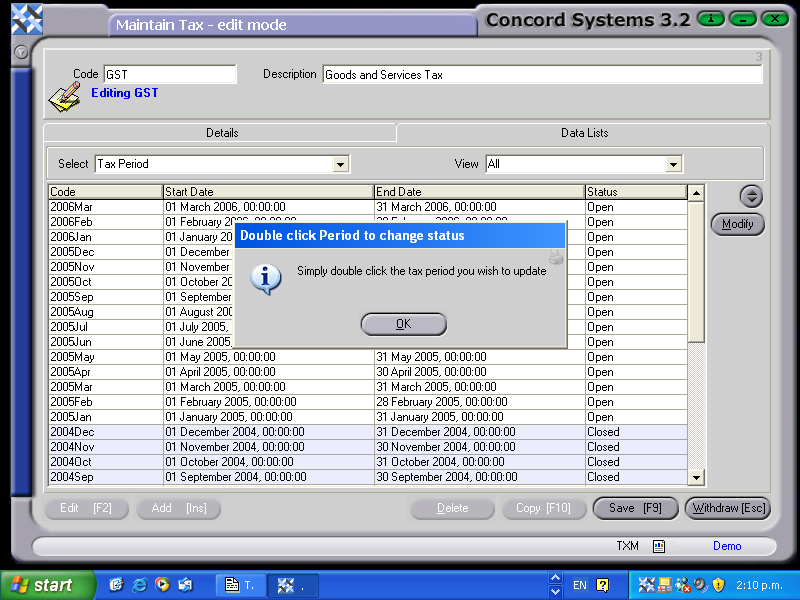Screen dimensions: 800x600
Task: Click the TXM report icon in the status bar
Action: 659,546
